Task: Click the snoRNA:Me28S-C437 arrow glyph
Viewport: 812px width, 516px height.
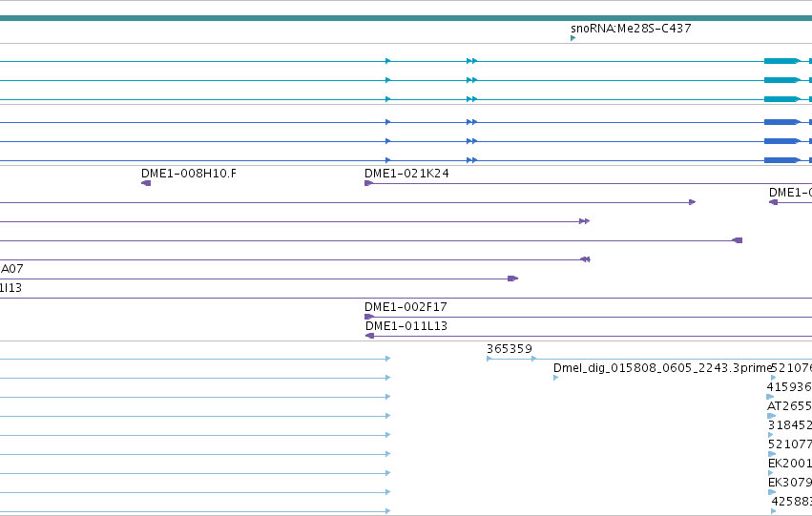Action: click(573, 38)
